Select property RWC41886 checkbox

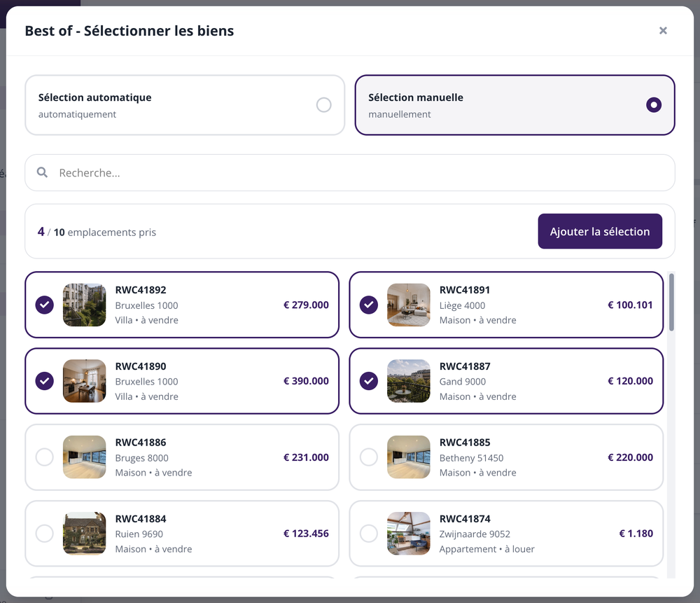click(x=45, y=457)
